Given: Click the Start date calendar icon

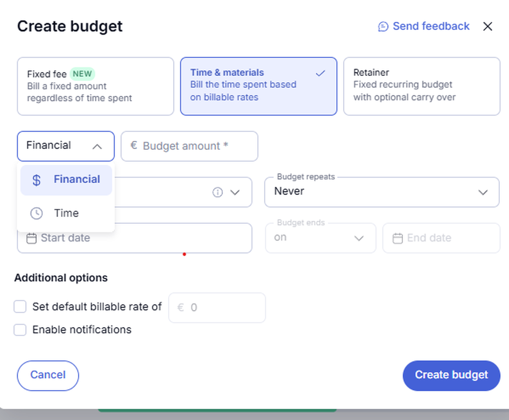Looking at the screenshot, I should (x=31, y=238).
